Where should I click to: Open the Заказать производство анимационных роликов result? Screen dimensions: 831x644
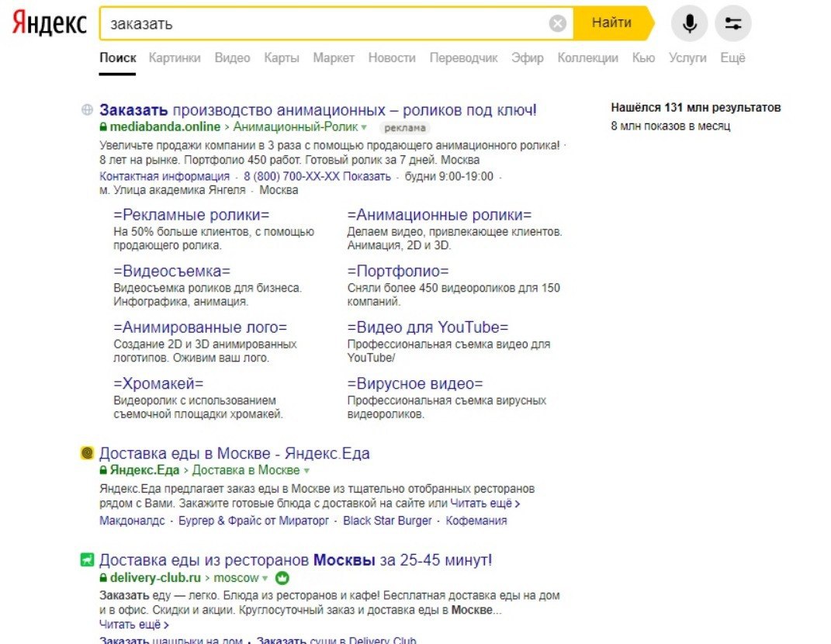click(318, 109)
